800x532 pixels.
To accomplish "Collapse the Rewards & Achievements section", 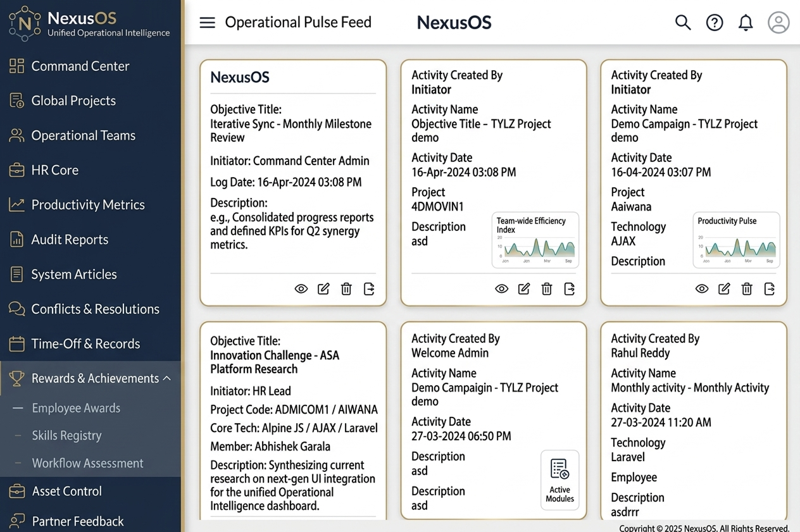I will (167, 378).
